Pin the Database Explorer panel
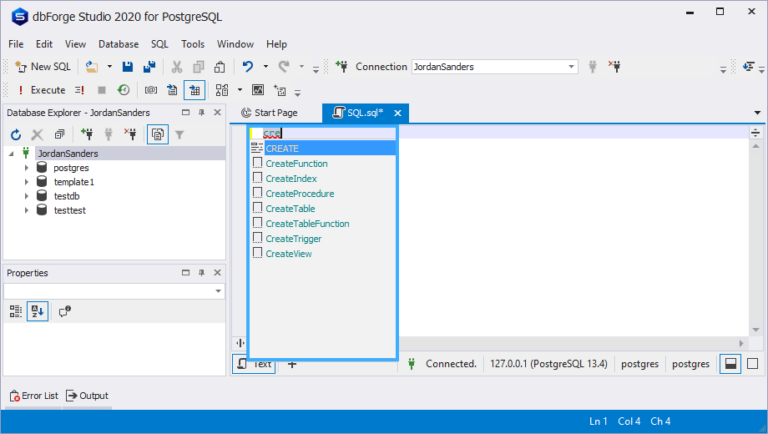768x434 pixels. click(201, 113)
